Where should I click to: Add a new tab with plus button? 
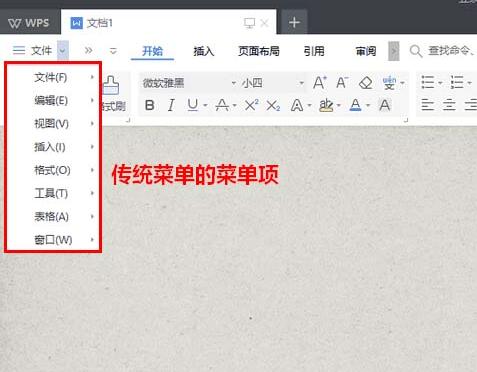294,22
